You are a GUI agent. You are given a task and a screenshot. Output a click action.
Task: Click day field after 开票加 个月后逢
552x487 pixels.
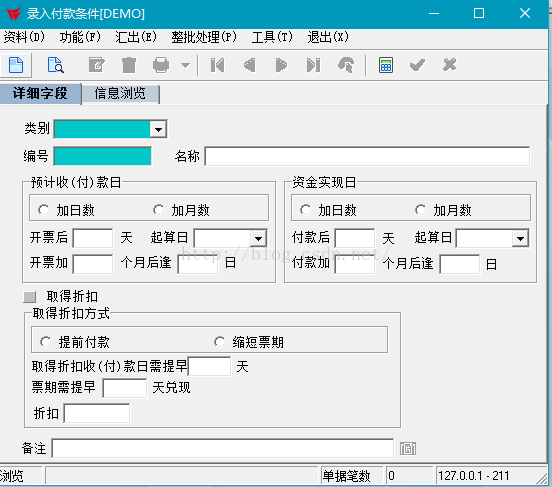click(198, 264)
